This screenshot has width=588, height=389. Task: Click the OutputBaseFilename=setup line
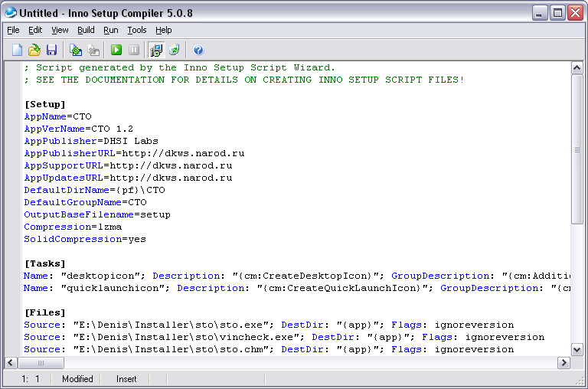(97, 214)
